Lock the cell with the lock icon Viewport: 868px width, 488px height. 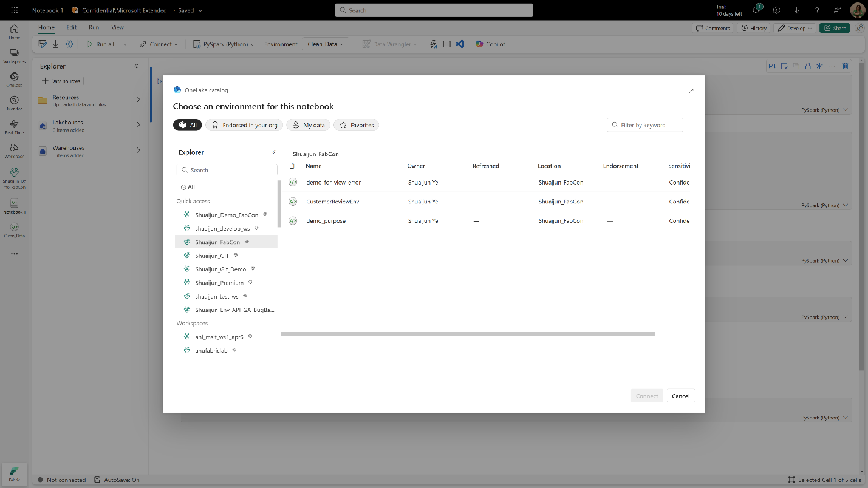point(808,66)
